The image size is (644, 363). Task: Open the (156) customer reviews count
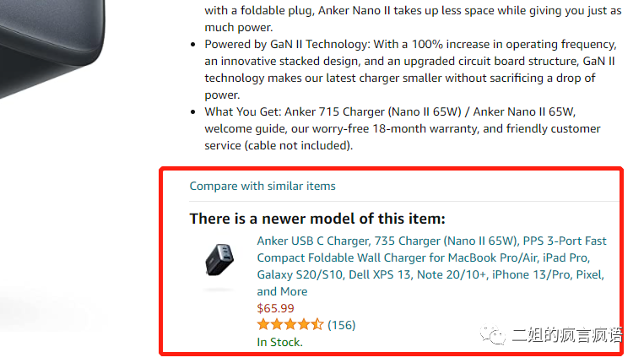pyautogui.click(x=341, y=325)
